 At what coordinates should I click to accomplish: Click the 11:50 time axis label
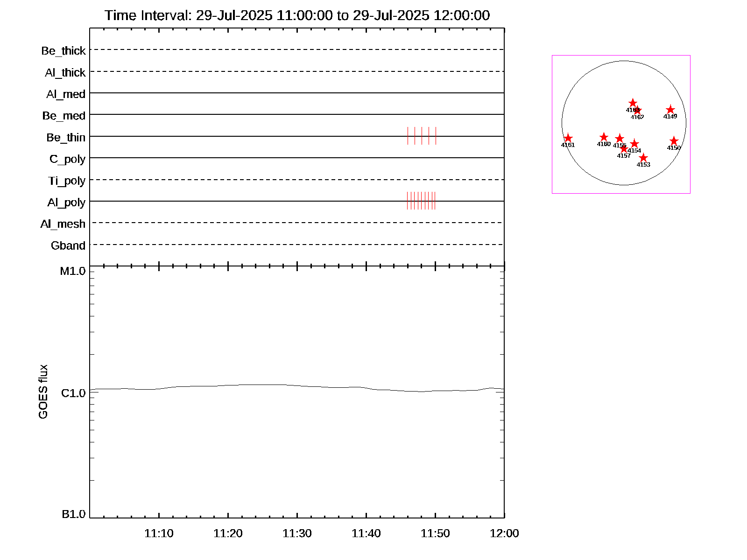click(435, 533)
